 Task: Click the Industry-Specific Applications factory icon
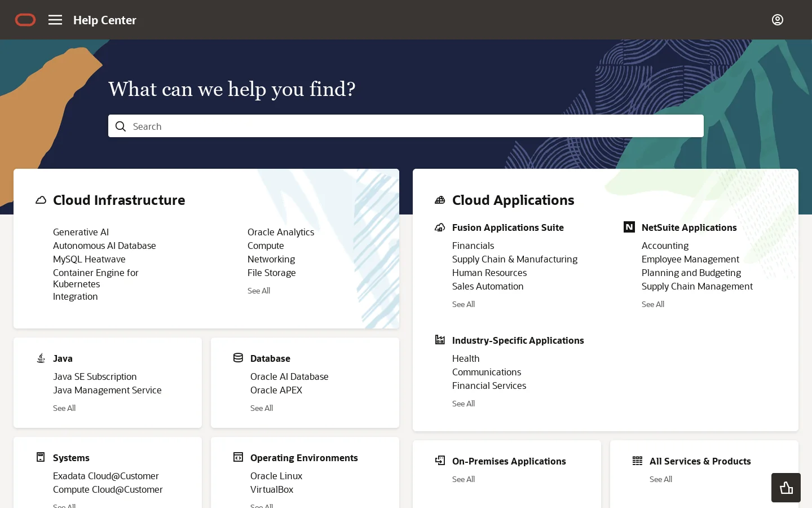440,340
